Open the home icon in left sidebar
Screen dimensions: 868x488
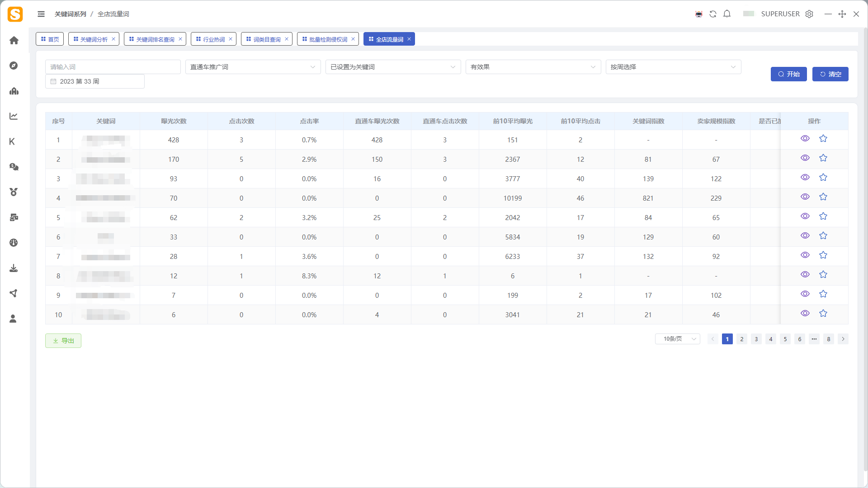14,40
